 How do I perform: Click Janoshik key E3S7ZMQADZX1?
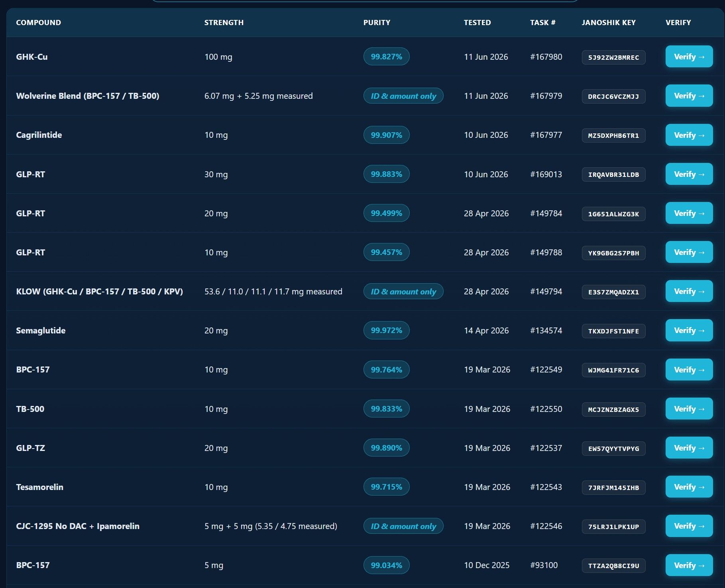613,292
